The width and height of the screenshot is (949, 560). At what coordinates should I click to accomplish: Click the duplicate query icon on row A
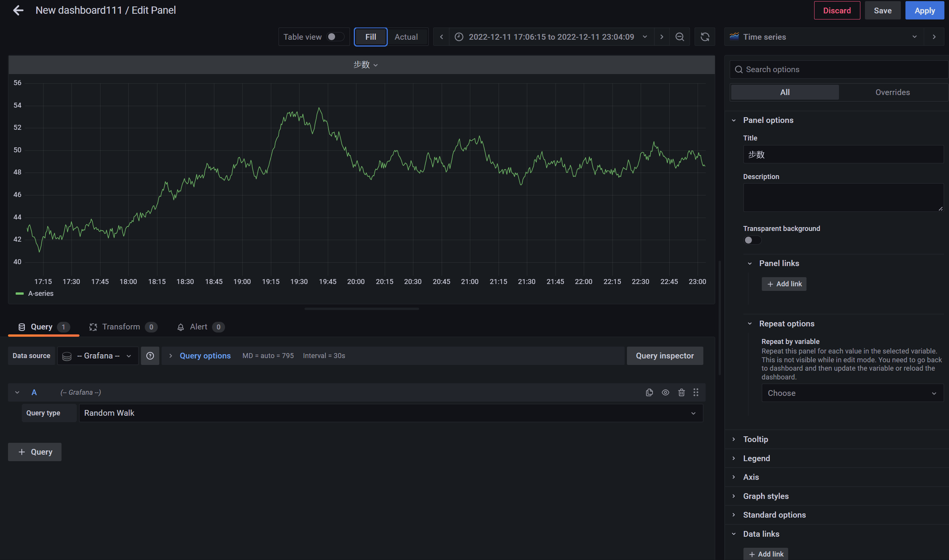[x=649, y=392]
